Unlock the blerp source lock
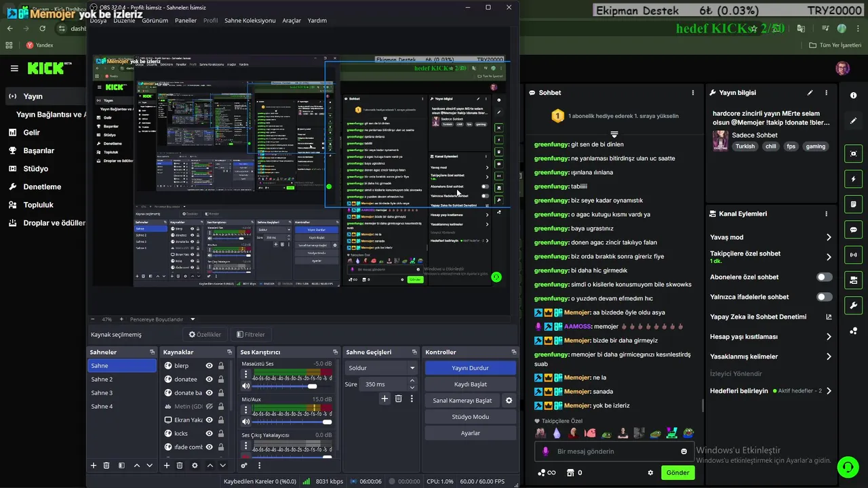The image size is (868, 488). [221, 365]
